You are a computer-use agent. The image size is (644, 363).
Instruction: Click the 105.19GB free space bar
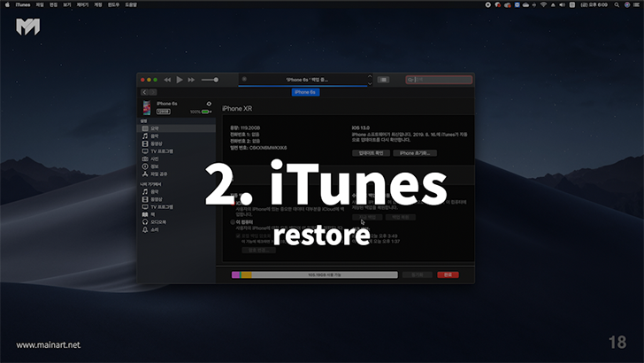pyautogui.click(x=325, y=274)
